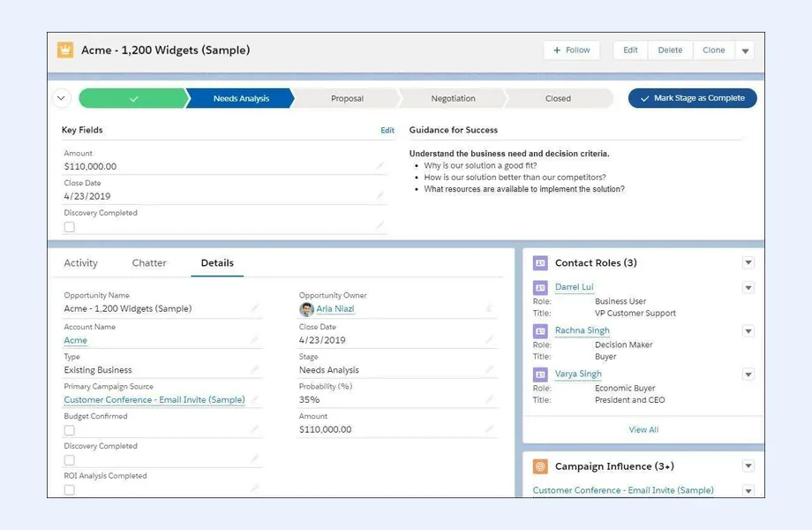Click pencil icon for Close Date in Details
Image resolution: width=812 pixels, height=530 pixels.
[x=489, y=339]
